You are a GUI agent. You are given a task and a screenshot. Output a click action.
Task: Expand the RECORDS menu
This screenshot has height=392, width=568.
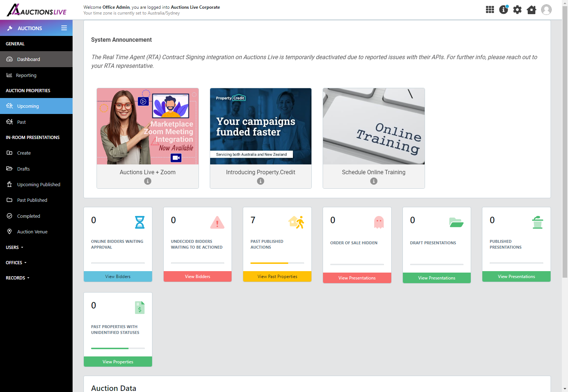click(18, 278)
